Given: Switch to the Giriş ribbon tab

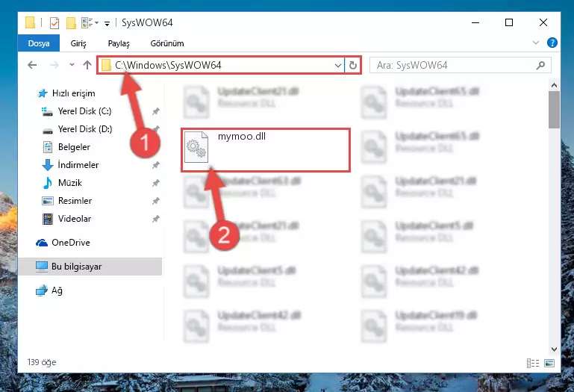Looking at the screenshot, I should point(78,43).
